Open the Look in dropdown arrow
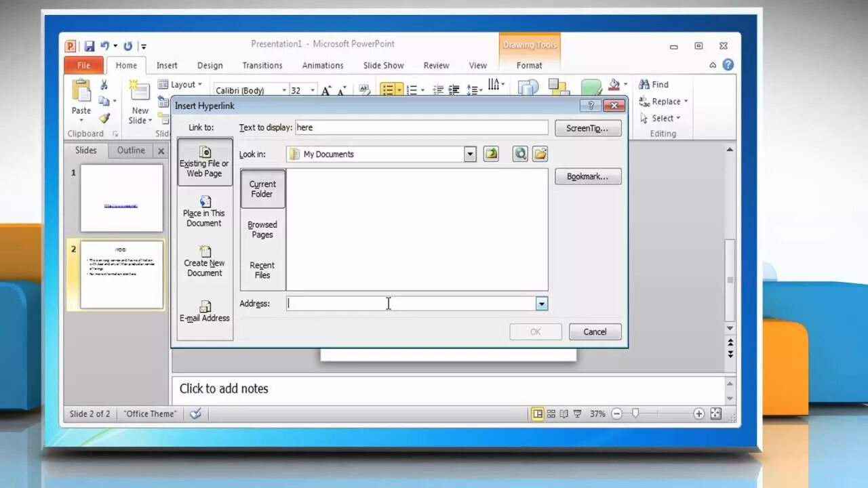This screenshot has height=488, width=868. [x=470, y=154]
